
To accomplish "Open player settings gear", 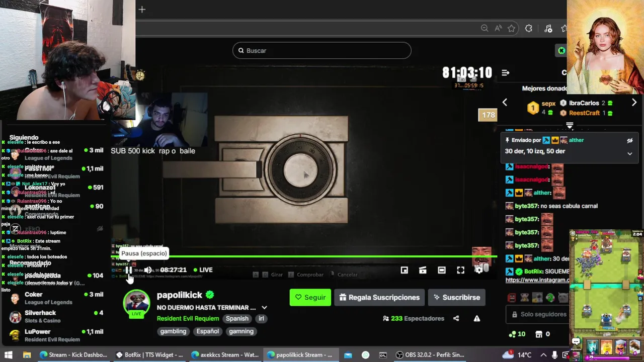I will [x=479, y=270].
